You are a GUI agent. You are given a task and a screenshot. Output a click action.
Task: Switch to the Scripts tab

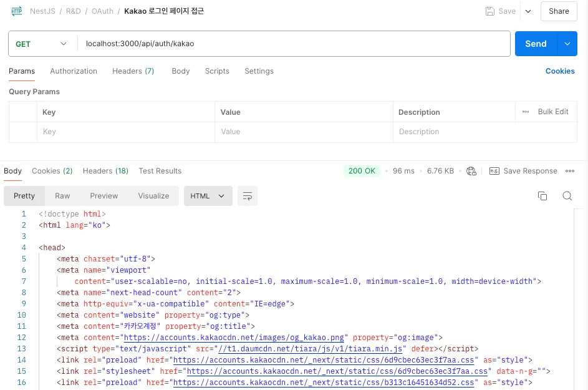pyautogui.click(x=217, y=71)
